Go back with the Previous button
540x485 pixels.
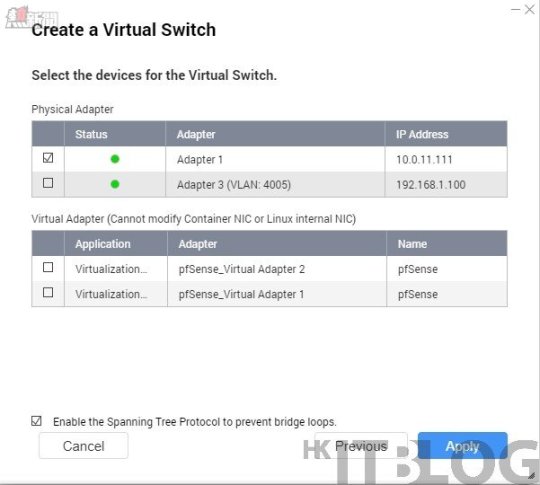[361, 446]
